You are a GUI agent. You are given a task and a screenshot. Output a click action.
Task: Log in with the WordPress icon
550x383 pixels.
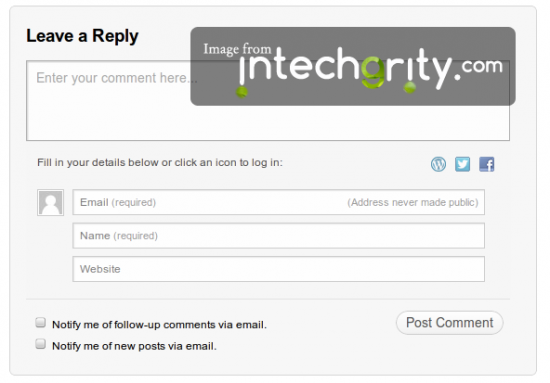(438, 164)
